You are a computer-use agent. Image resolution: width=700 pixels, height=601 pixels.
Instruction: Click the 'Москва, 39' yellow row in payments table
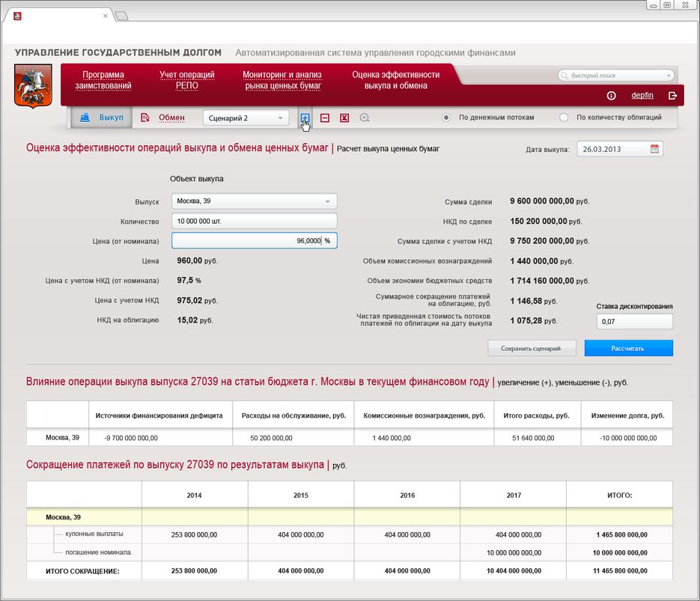(x=350, y=517)
